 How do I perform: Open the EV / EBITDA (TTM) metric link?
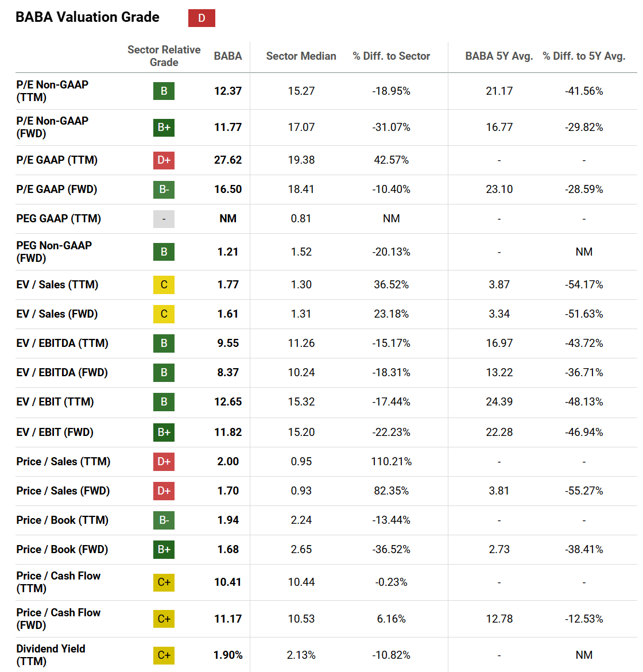coord(62,343)
